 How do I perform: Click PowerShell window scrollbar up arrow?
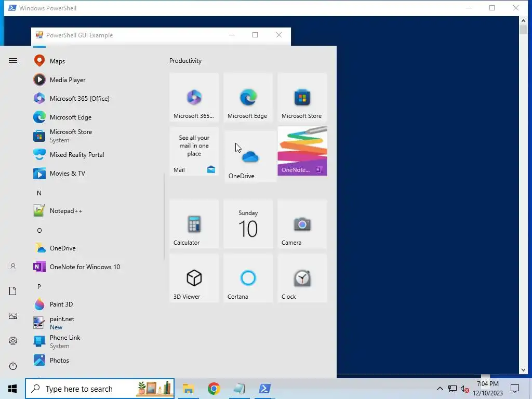[x=523, y=21]
